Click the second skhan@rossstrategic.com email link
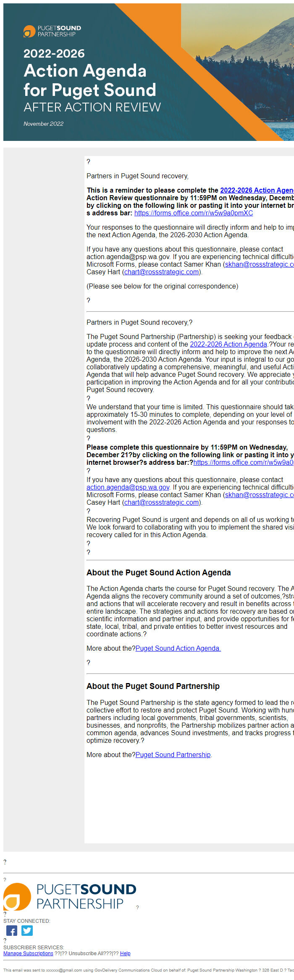Viewport: 294px width, 980px height. click(x=260, y=495)
